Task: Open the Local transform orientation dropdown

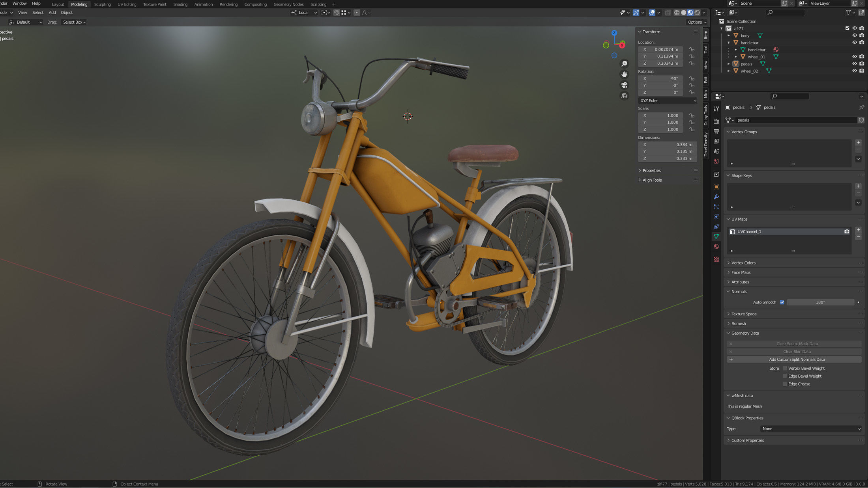Action: coord(304,13)
